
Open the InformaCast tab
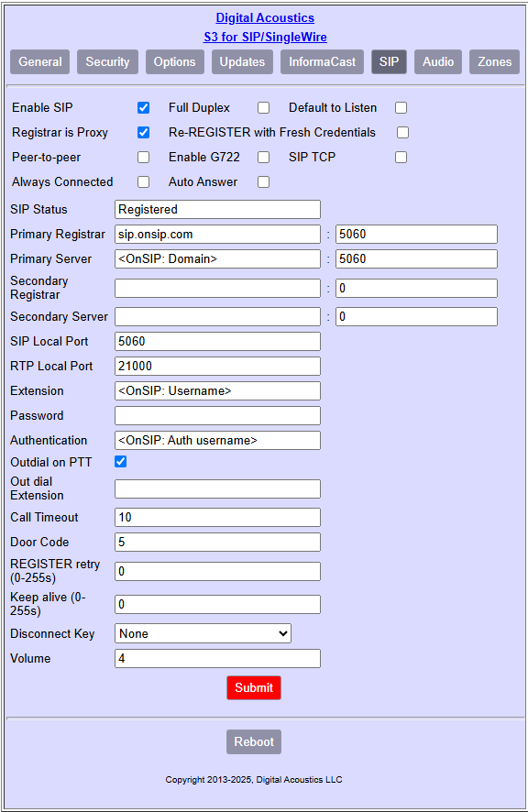[x=323, y=62]
